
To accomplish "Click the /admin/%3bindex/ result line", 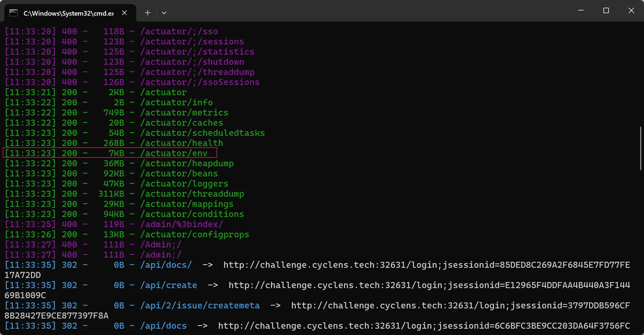I will pyautogui.click(x=114, y=224).
